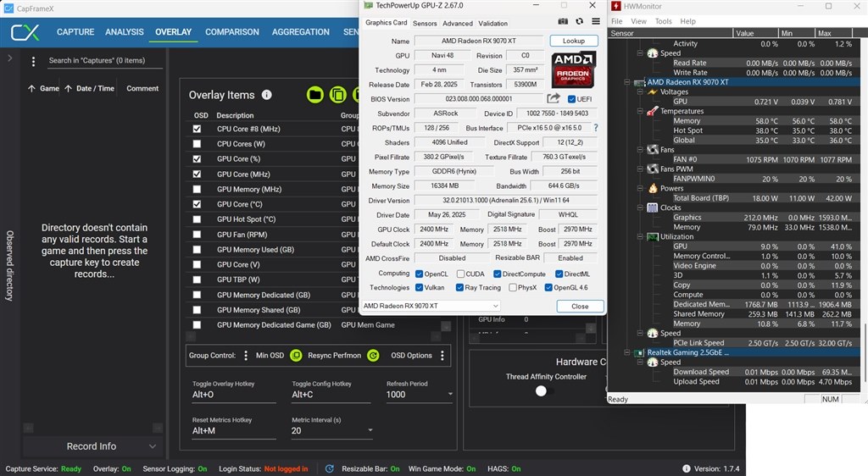Screen dimensions: 868x476
Task: Open the OSD Options three-dot menu
Action: pyautogui.click(x=442, y=356)
